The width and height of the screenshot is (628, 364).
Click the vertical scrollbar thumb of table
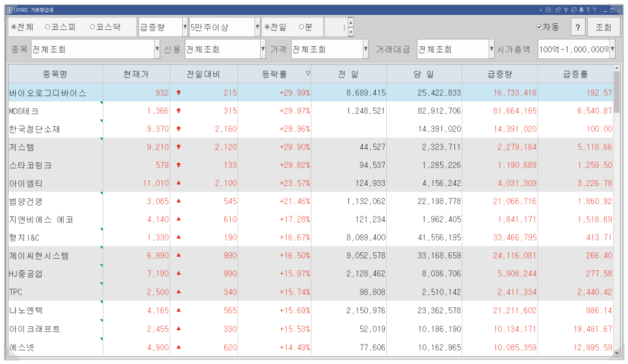point(617,91)
